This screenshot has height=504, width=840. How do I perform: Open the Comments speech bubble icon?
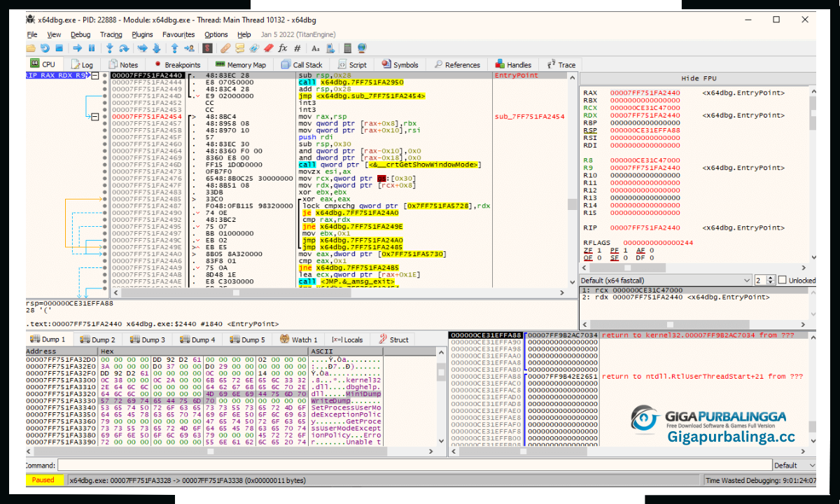coord(240,48)
